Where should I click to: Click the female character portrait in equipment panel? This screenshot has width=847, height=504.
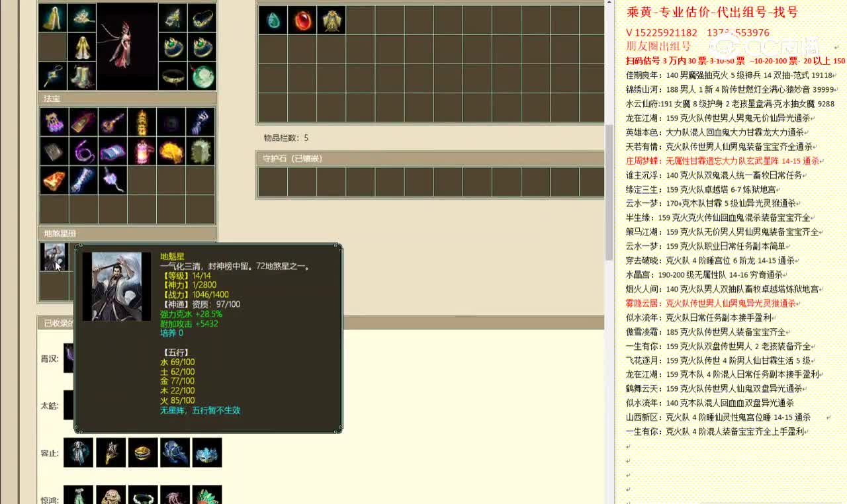(127, 47)
